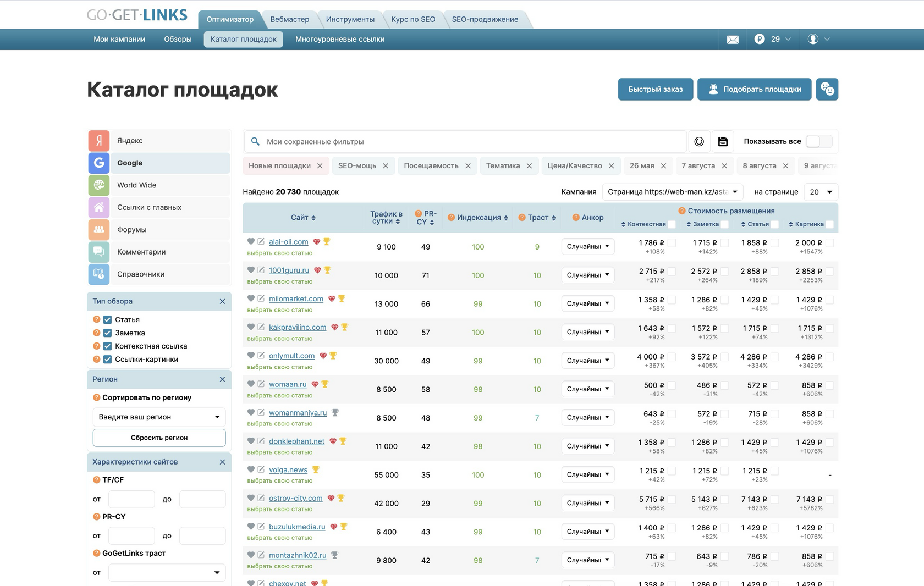Click the trophy icon next to kakpravilino.com
The width and height of the screenshot is (924, 586).
click(345, 327)
